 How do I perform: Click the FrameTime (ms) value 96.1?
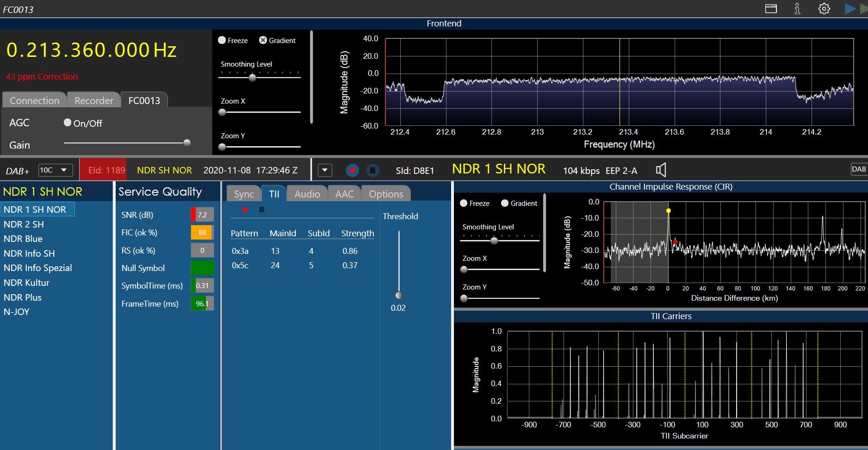(x=202, y=303)
